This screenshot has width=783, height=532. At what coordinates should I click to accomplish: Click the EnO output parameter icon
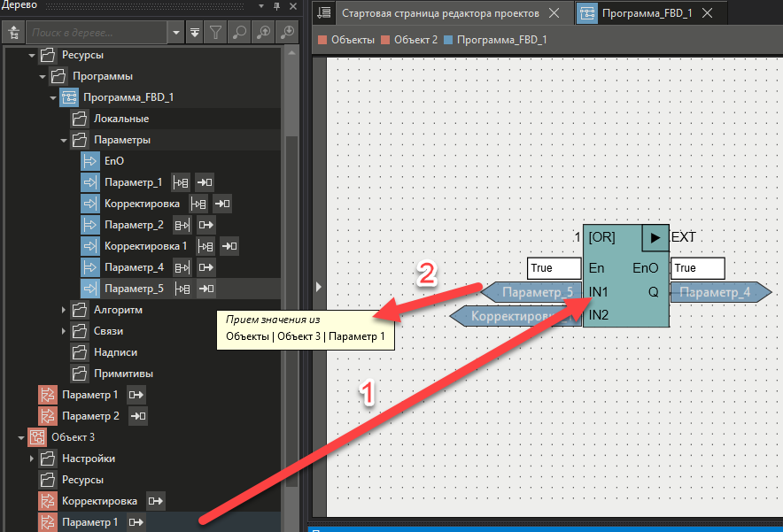pyautogui.click(x=89, y=161)
